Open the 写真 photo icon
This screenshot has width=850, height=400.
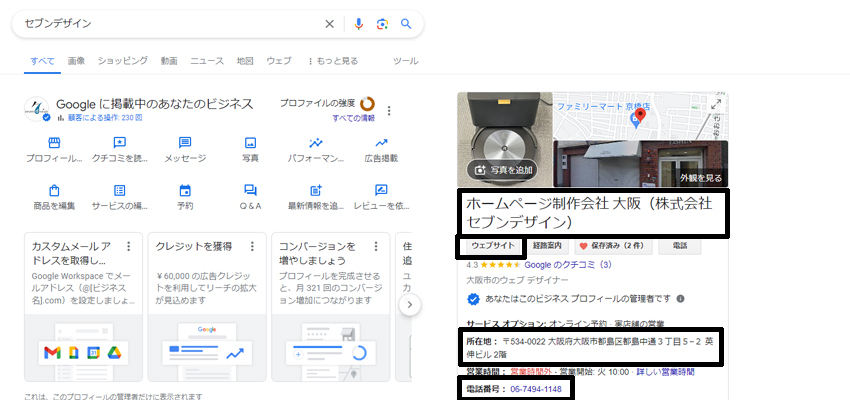(250, 143)
